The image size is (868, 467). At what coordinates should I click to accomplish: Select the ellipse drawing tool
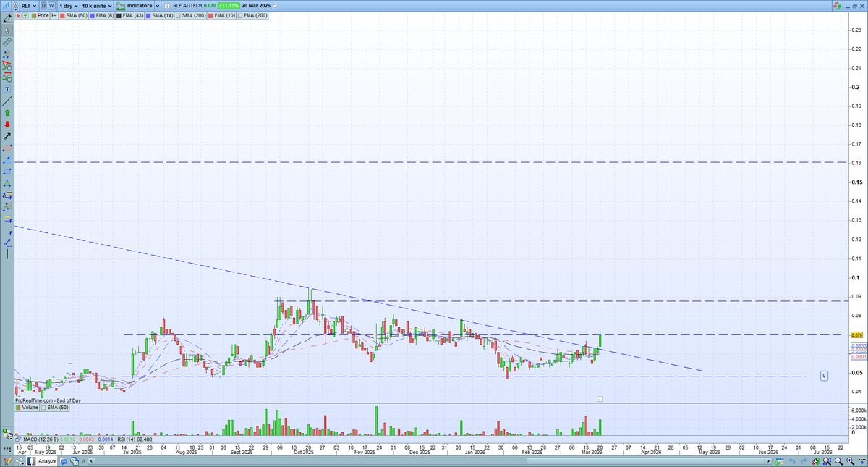coord(7,148)
